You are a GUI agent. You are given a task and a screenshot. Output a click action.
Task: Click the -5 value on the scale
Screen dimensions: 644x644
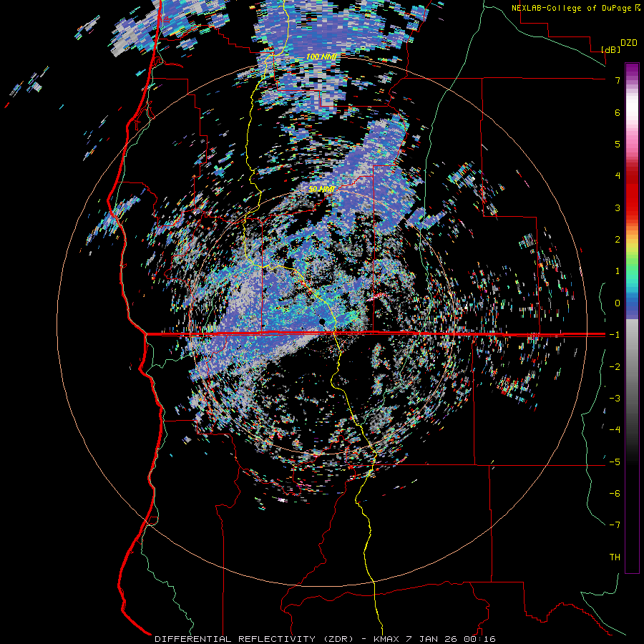[x=615, y=462]
